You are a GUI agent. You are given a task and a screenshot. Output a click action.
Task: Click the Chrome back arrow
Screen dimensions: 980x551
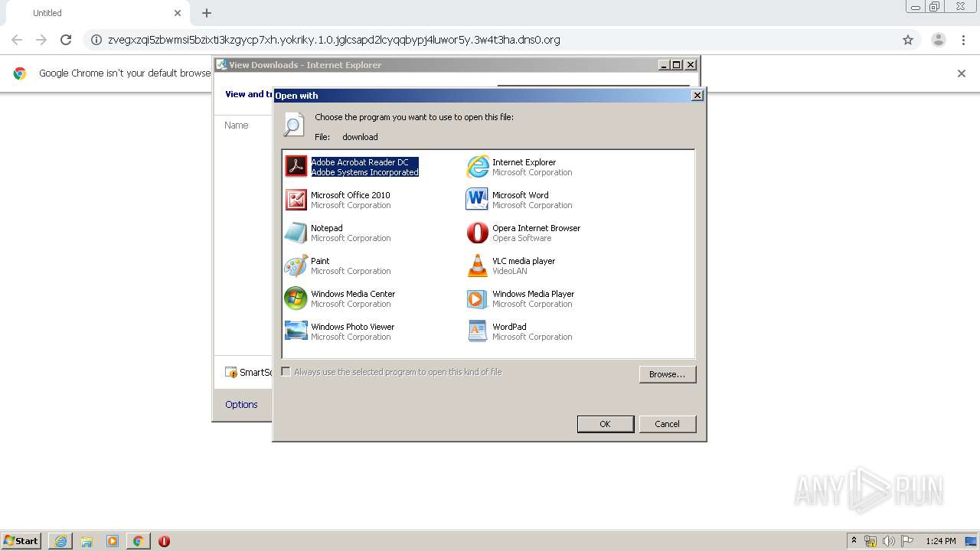[17, 40]
